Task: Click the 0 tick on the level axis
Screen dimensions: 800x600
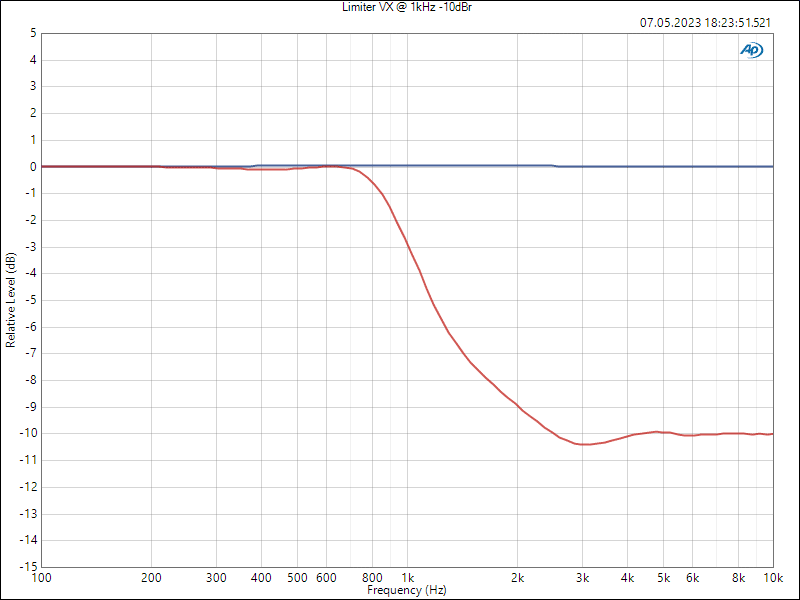Action: 33,167
